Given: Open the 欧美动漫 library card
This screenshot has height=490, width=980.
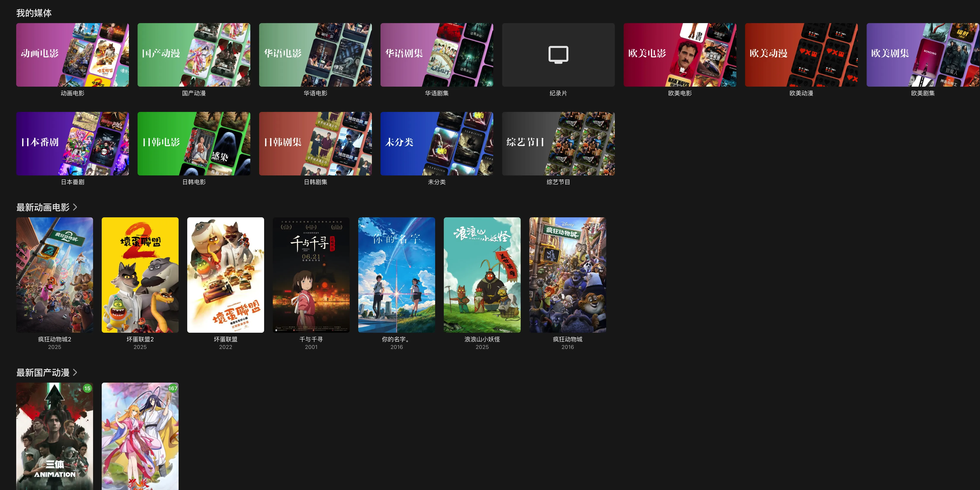Looking at the screenshot, I should pos(801,55).
